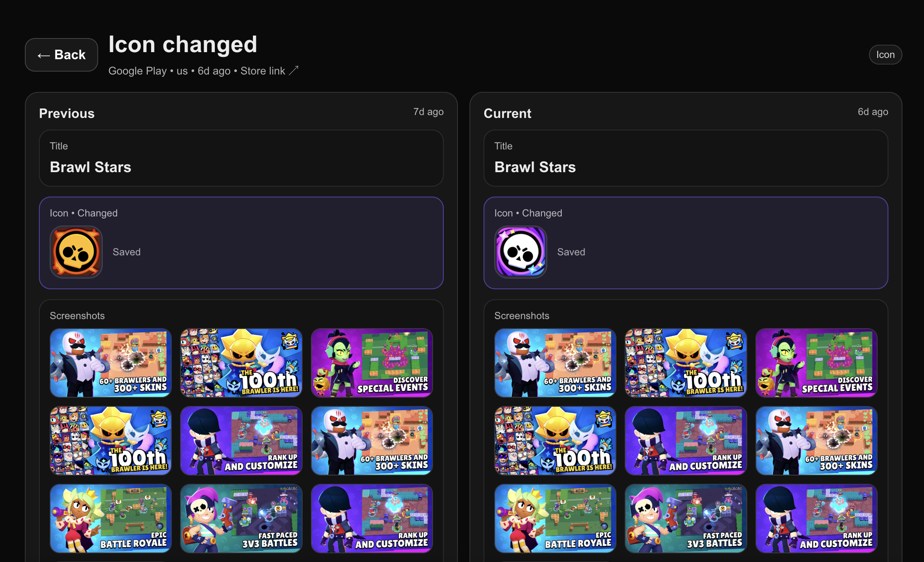Open Previous second-row '60+ Brawlers' screenshot
Image resolution: width=924 pixels, height=562 pixels.
point(372,441)
